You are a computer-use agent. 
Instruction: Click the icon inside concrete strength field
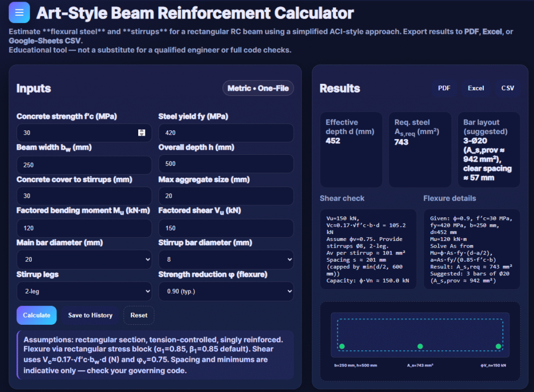tap(141, 133)
